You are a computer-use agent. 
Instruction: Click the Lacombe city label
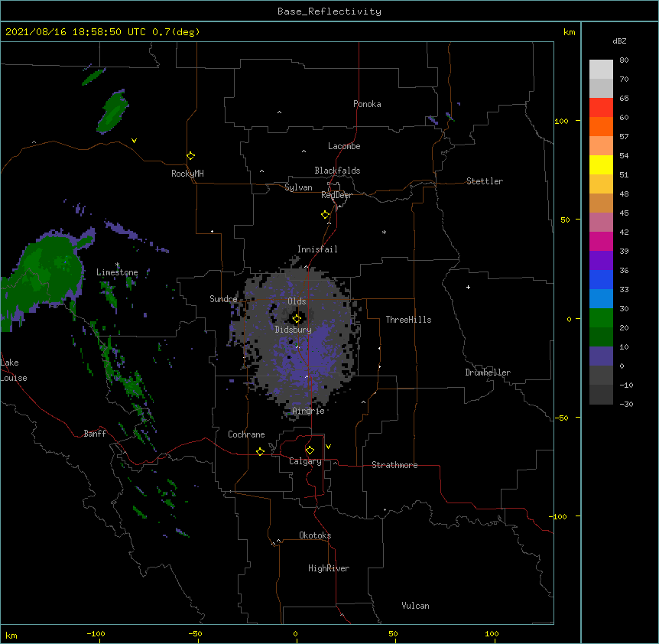pyautogui.click(x=344, y=146)
